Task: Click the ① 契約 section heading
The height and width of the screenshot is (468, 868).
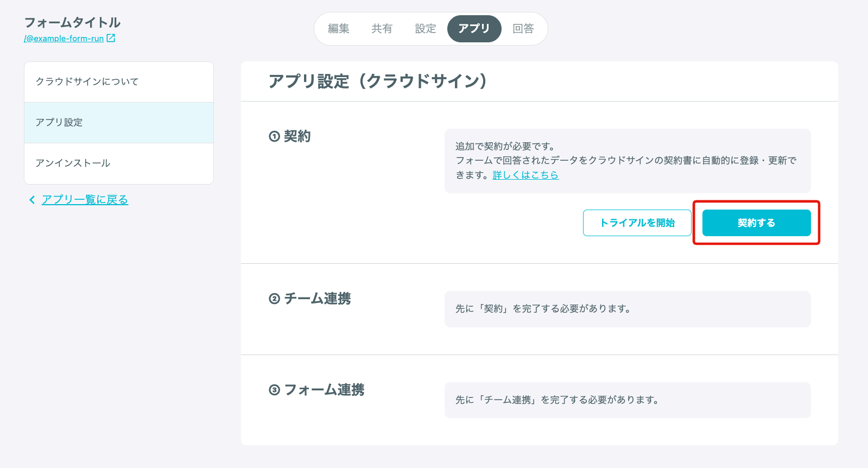Action: coord(290,136)
